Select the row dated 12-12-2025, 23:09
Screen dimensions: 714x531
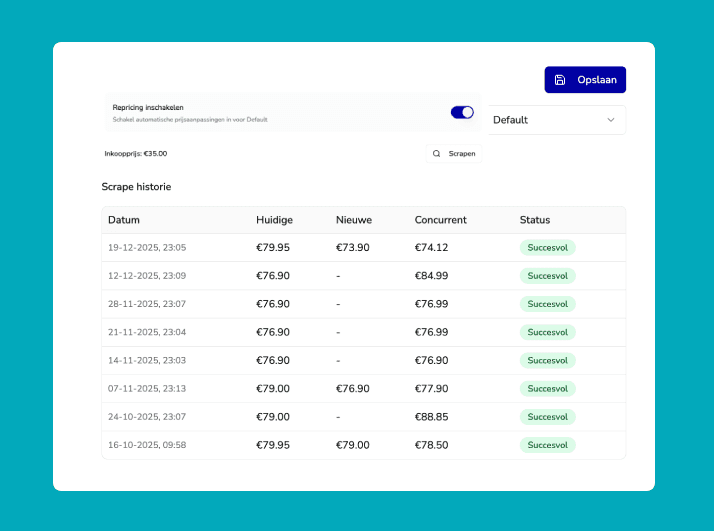pos(363,276)
